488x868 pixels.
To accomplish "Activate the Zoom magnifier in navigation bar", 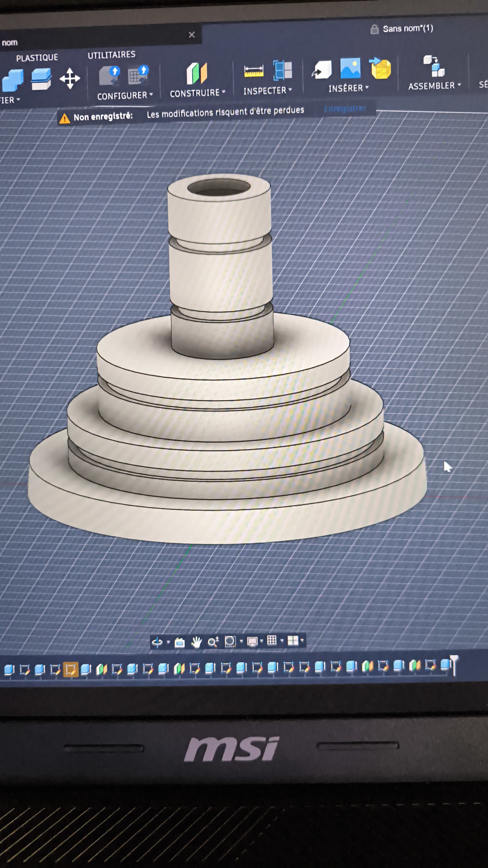I will pos(213,642).
